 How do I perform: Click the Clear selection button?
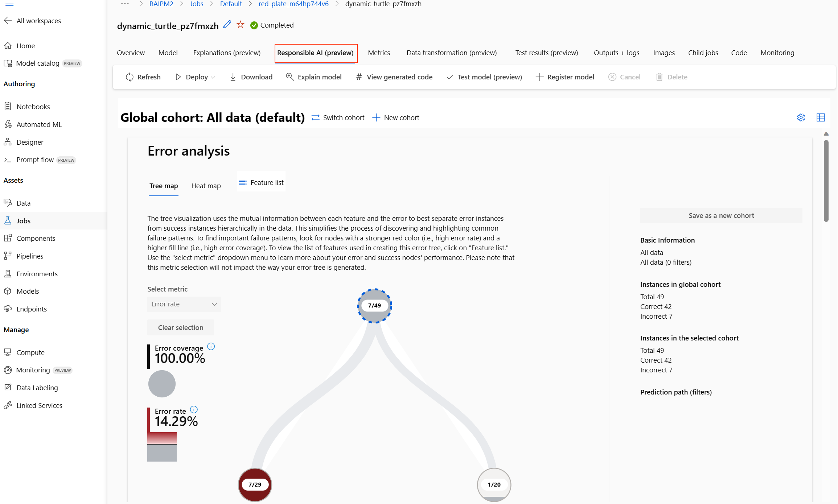click(180, 327)
